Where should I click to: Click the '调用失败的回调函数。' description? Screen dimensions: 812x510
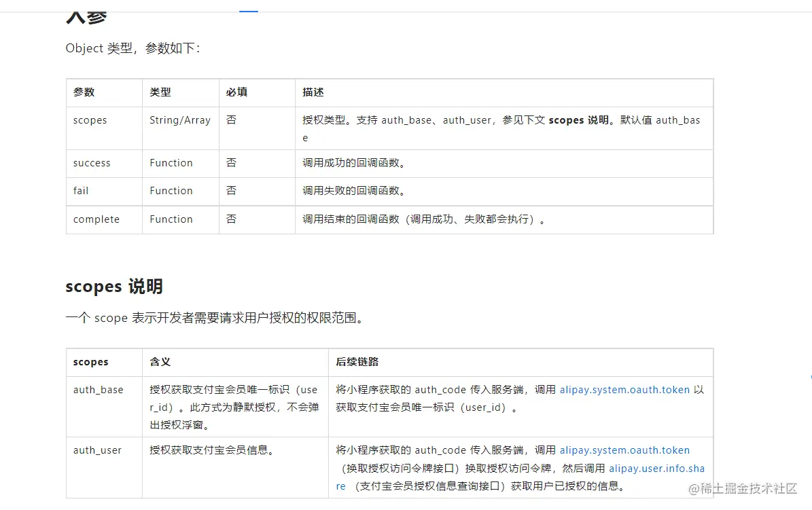pyautogui.click(x=355, y=191)
